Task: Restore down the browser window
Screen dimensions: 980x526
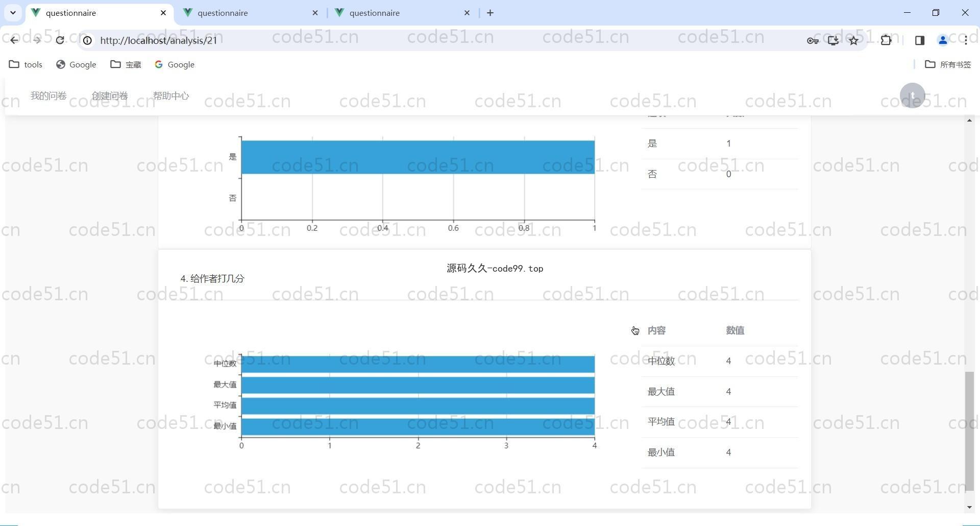Action: click(936, 13)
